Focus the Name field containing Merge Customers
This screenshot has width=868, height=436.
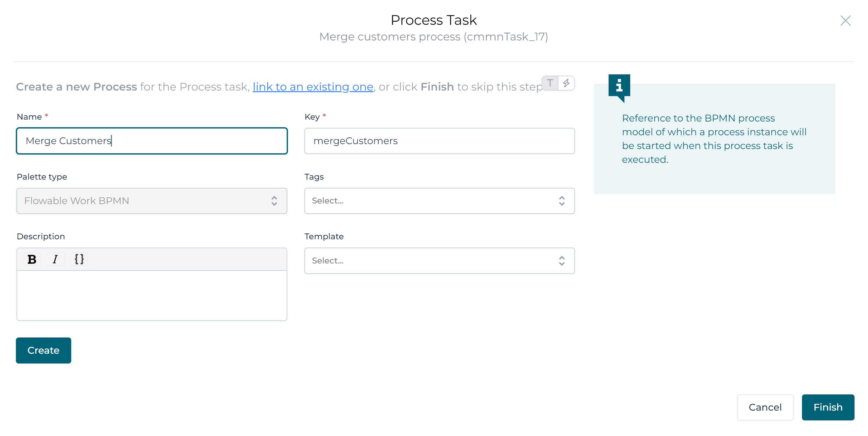(152, 141)
